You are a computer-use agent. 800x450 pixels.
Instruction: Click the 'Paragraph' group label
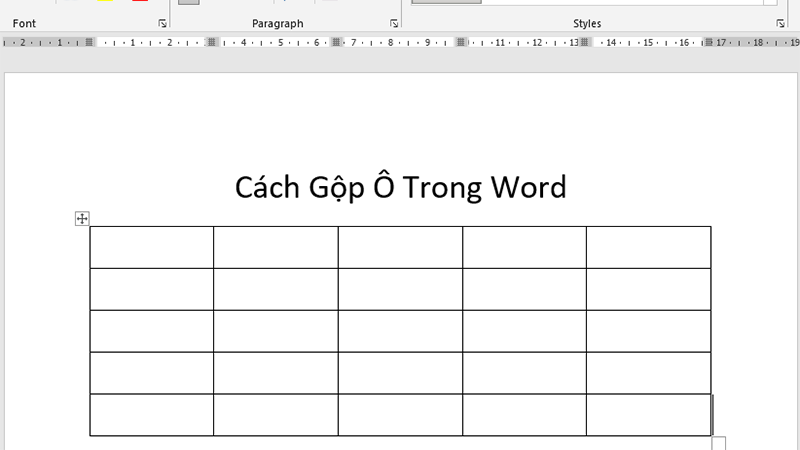[278, 23]
